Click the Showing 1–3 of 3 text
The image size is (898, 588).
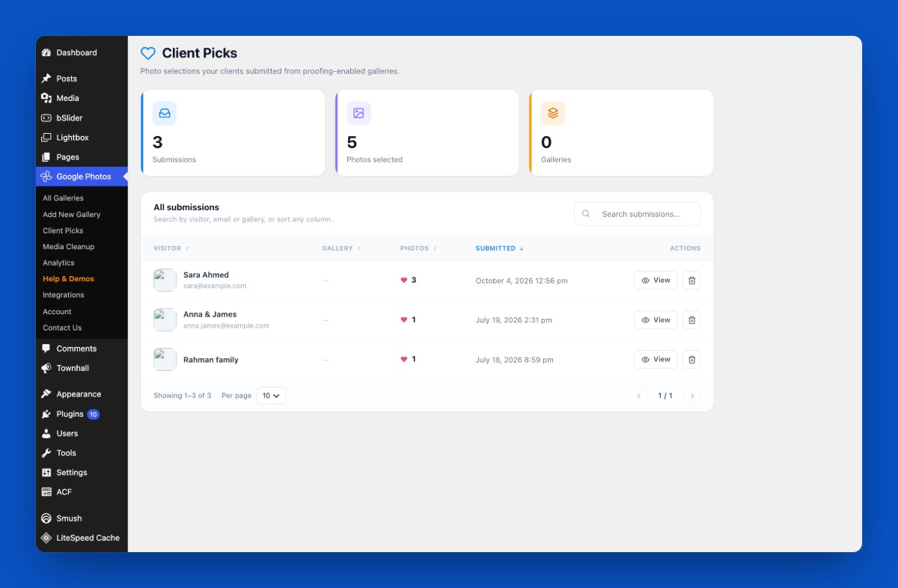tap(183, 396)
